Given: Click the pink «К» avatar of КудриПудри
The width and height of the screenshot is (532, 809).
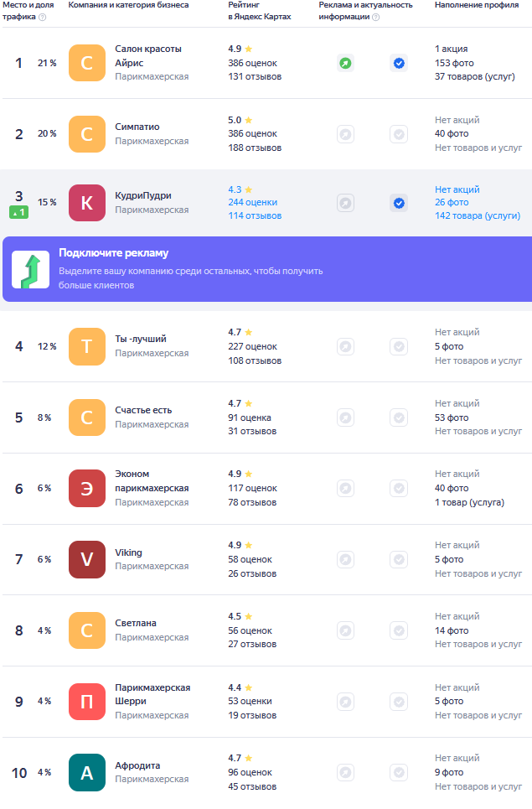Looking at the screenshot, I should [x=87, y=203].
